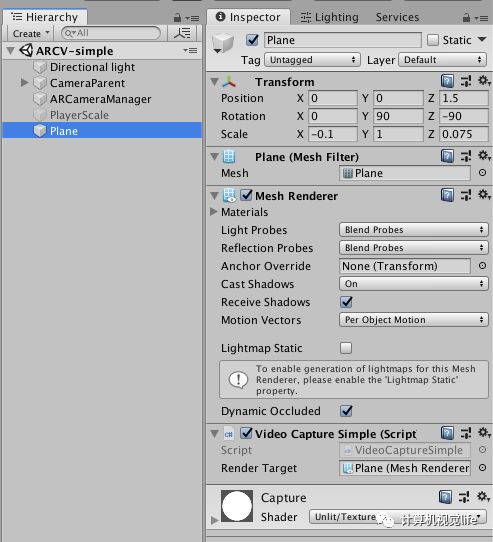The width and height of the screenshot is (493, 542).
Task: Click the Scale X field
Action: [333, 134]
